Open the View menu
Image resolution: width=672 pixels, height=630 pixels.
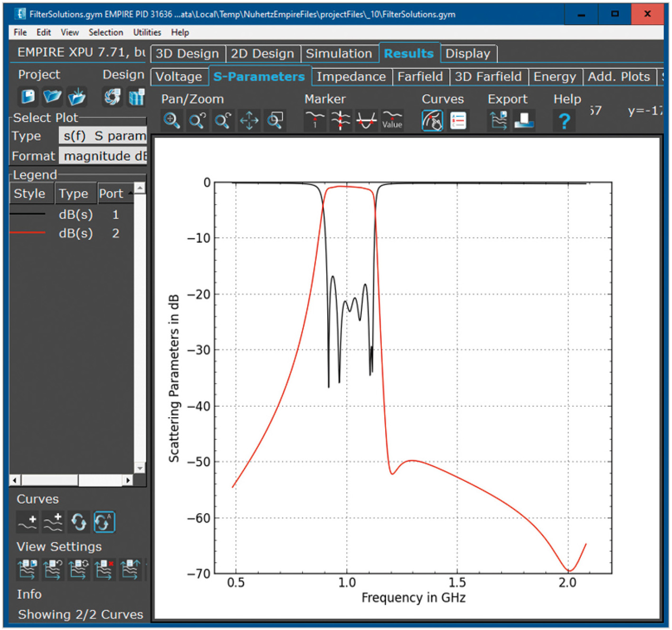70,32
